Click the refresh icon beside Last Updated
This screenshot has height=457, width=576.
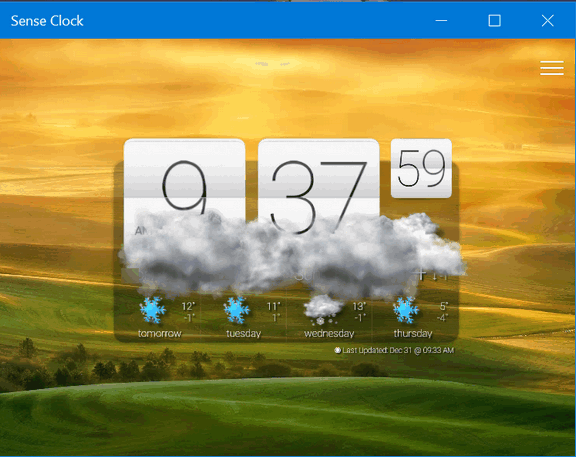click(x=338, y=350)
